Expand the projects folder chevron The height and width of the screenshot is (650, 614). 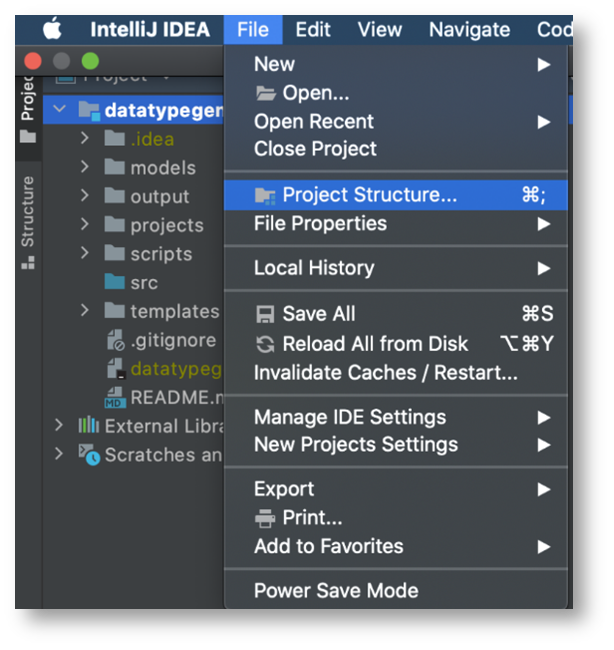[x=85, y=224]
